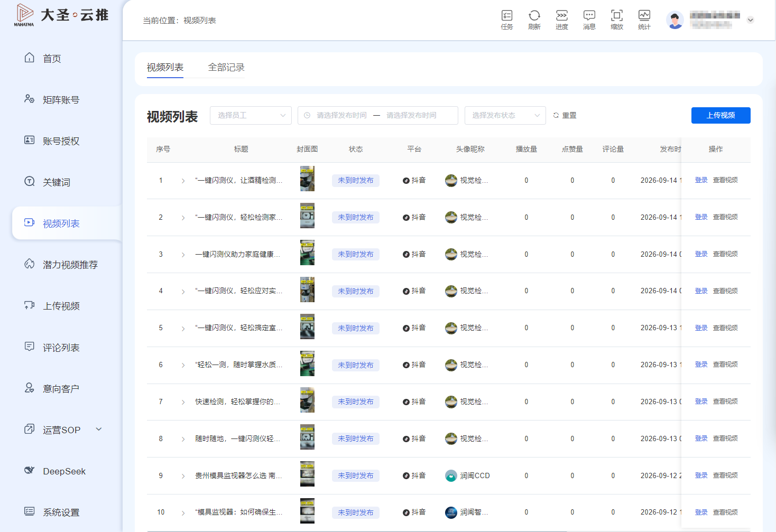
Task: Expand the 运营SOP submenu chevron
Action: pos(99,429)
